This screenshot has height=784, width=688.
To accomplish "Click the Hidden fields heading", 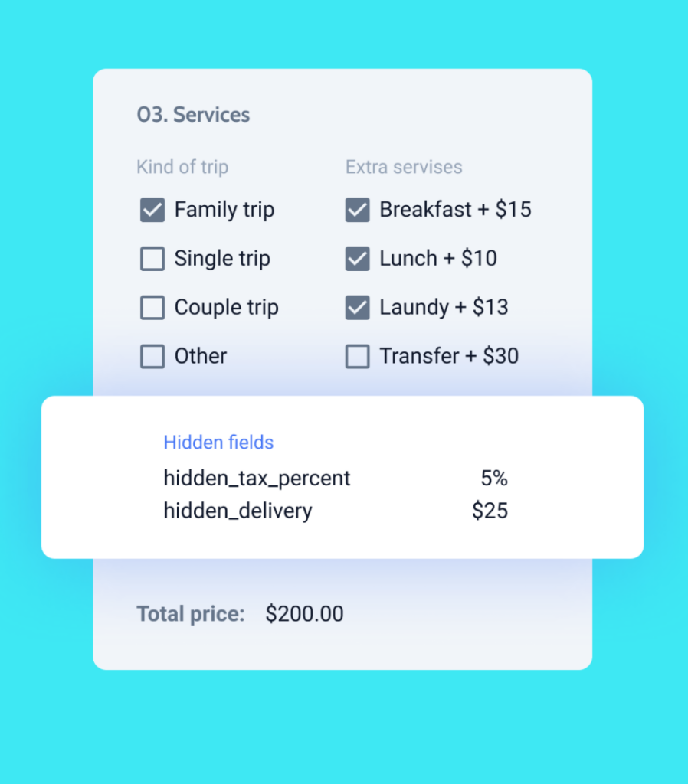I will click(218, 443).
